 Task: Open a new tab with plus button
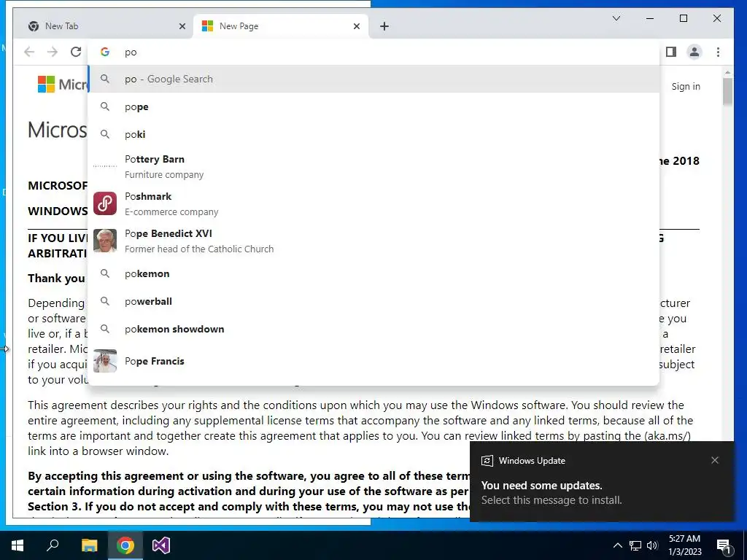coord(384,26)
